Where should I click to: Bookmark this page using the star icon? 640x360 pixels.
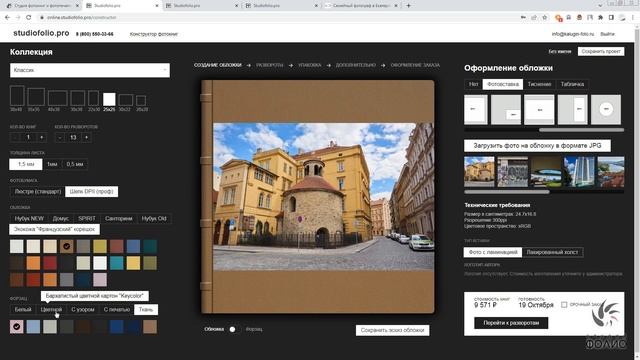(x=544, y=18)
